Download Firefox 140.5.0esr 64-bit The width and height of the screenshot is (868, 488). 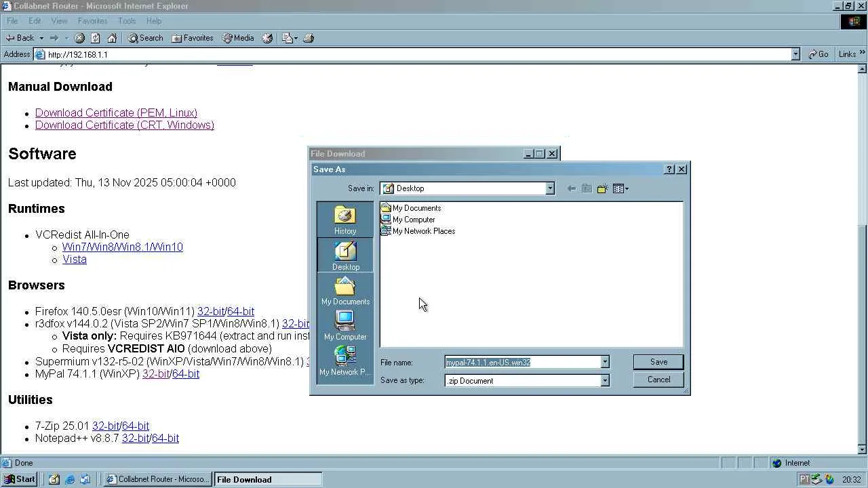pos(241,311)
